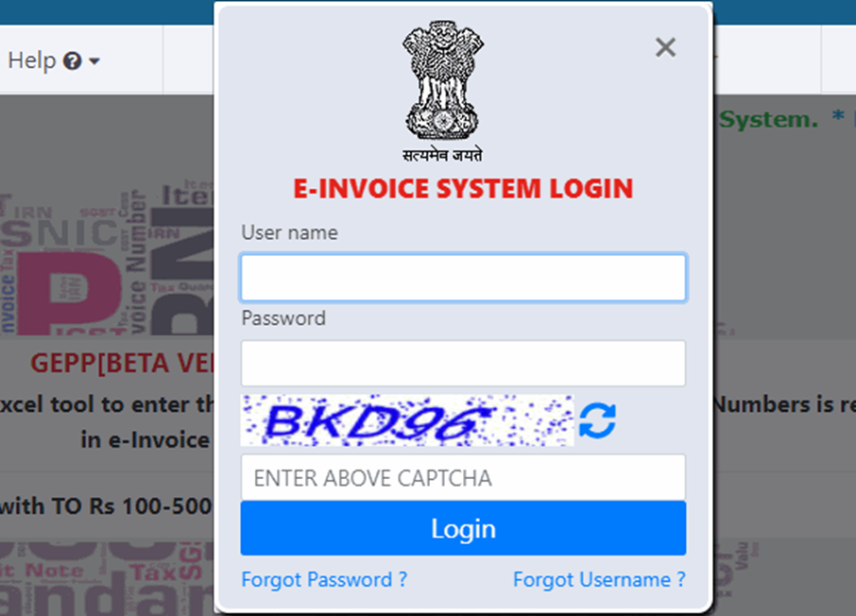Focus the User name input field
856x616 pixels.
[463, 278]
